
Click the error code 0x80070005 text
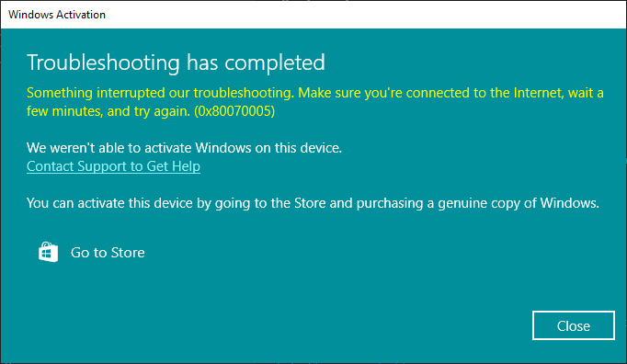click(234, 111)
